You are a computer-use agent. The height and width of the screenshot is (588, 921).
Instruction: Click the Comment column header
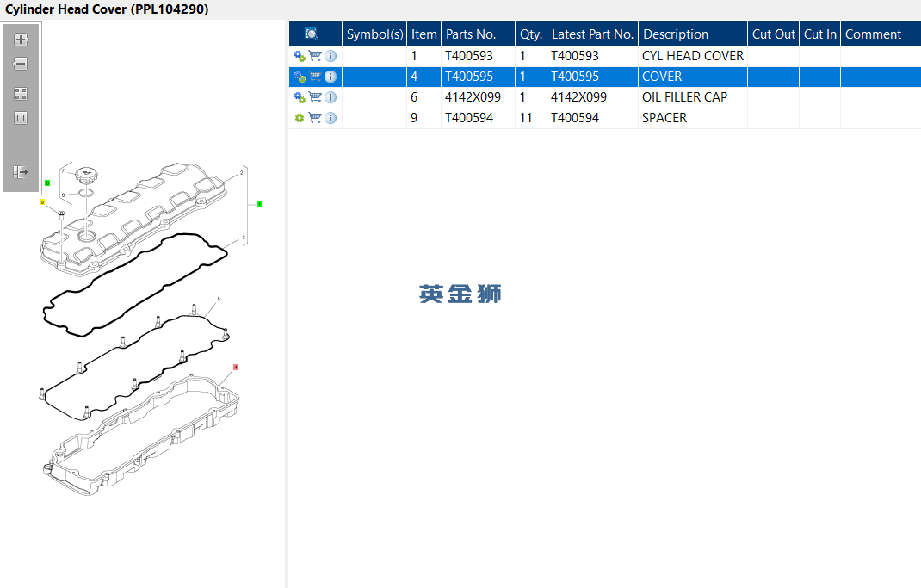pyautogui.click(x=881, y=34)
